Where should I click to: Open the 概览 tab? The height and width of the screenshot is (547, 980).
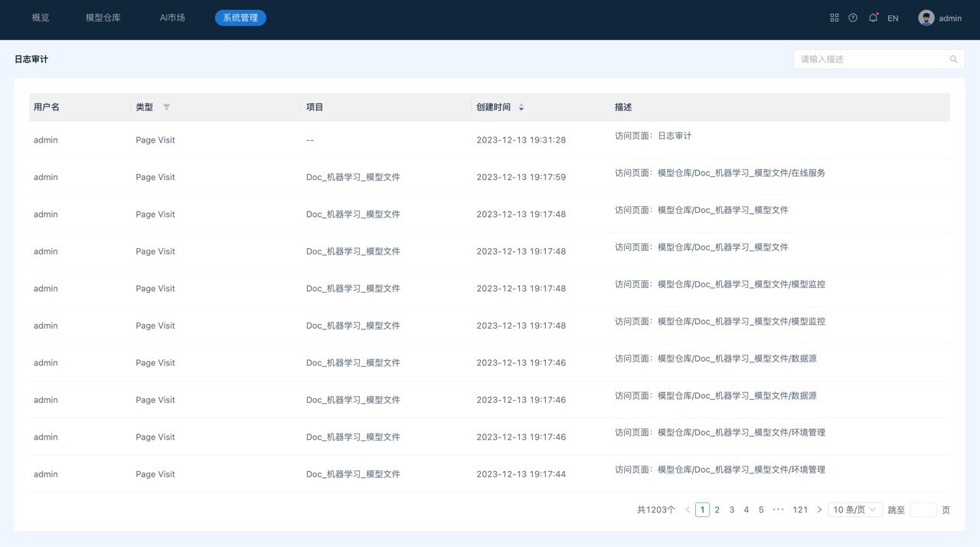coord(41,18)
